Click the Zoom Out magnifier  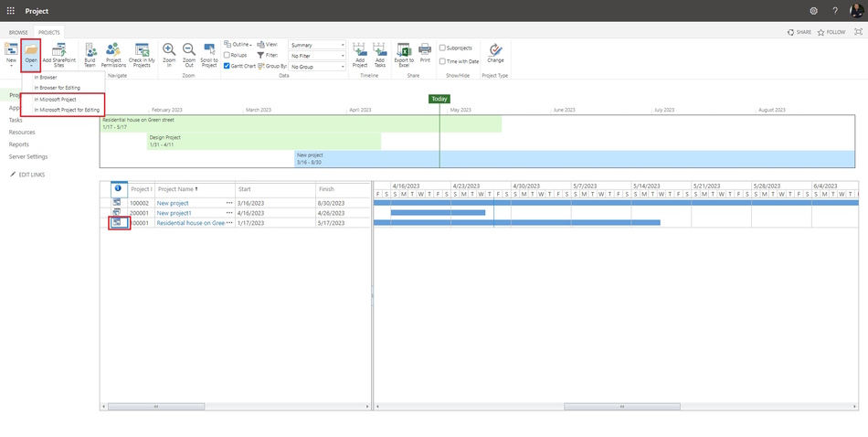pos(189,48)
